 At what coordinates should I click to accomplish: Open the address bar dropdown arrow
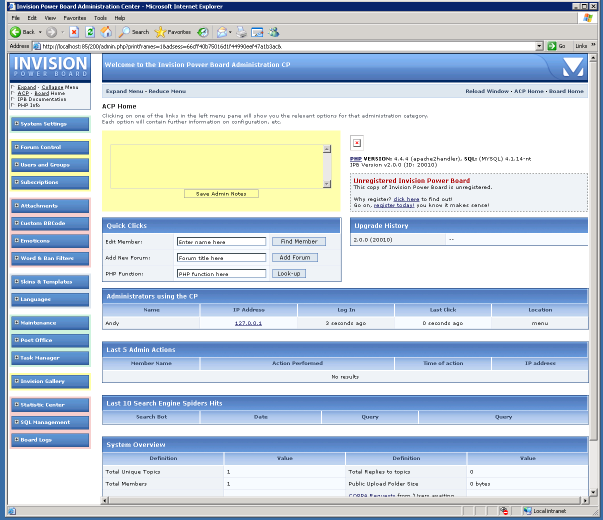tap(539, 46)
